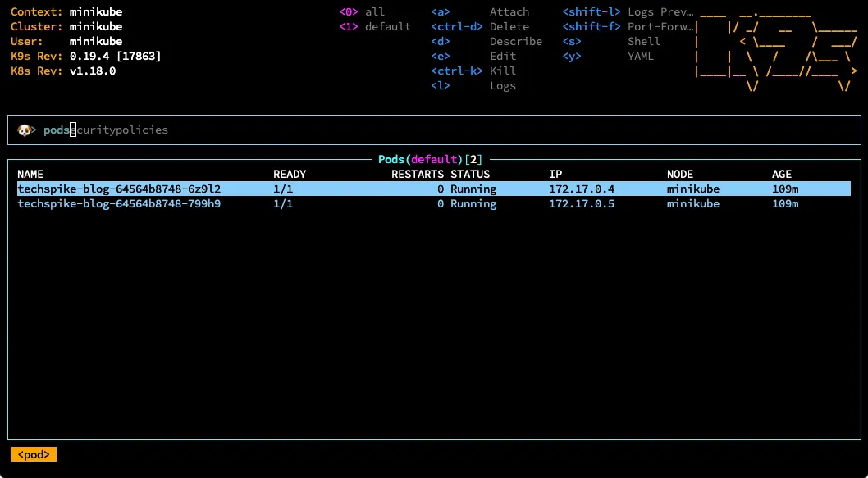Click IP address 172.17.0.4
Viewport: 868px width, 478px height.
coord(582,189)
